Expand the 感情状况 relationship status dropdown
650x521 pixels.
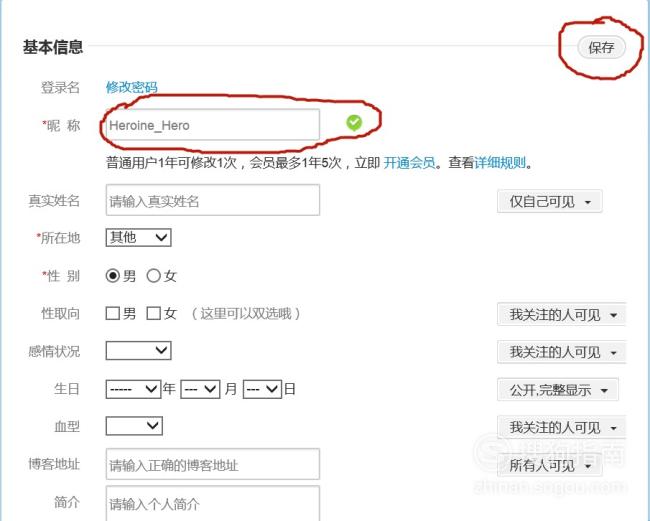[x=138, y=351]
